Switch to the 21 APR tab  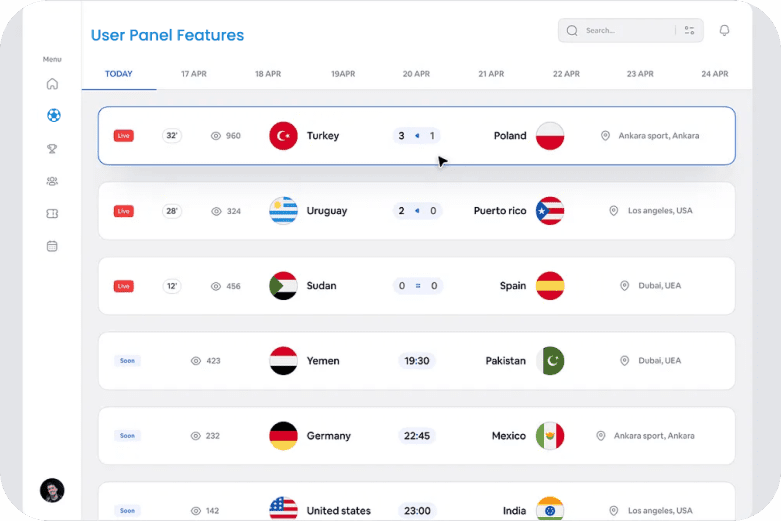491,74
